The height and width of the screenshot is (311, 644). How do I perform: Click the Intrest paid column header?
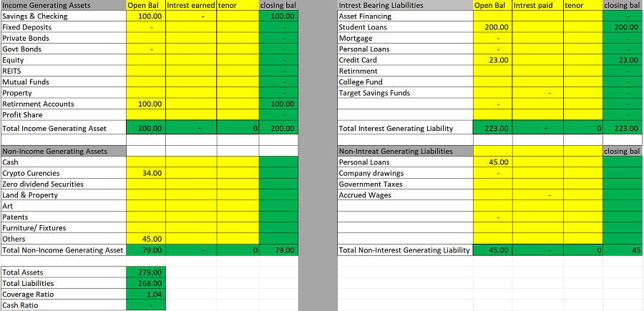coord(537,5)
